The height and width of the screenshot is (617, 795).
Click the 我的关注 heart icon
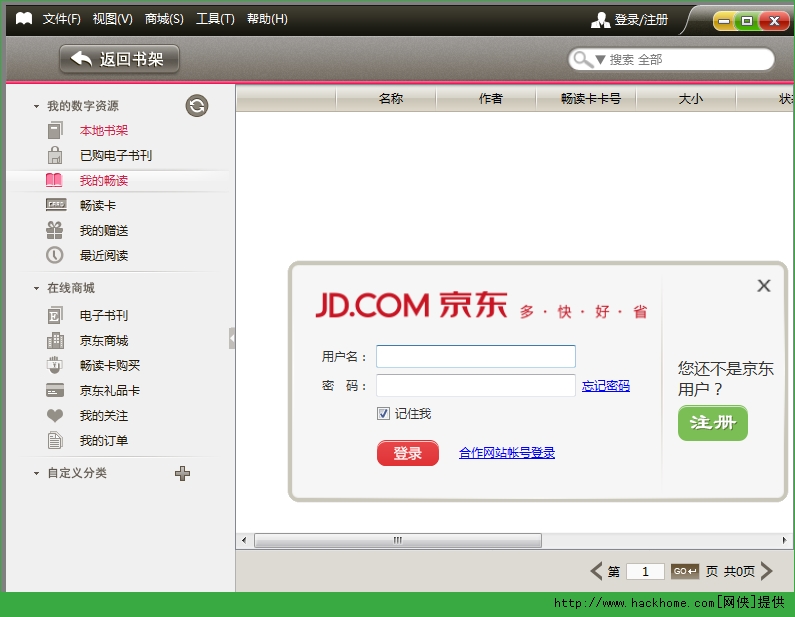tap(55, 416)
